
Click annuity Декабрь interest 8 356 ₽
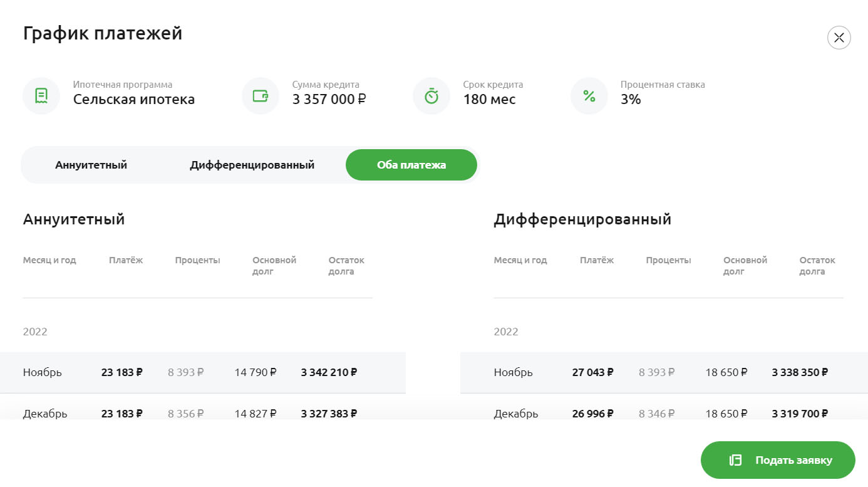[x=186, y=414]
